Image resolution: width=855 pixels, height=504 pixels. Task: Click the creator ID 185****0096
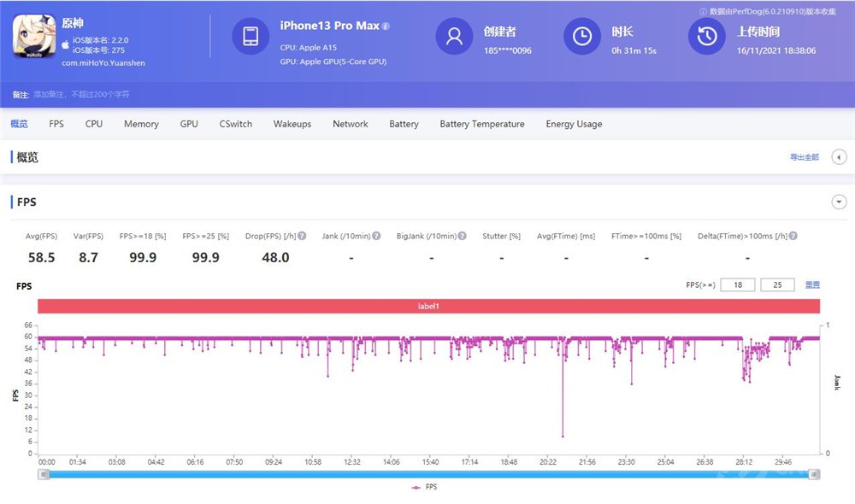(x=507, y=50)
